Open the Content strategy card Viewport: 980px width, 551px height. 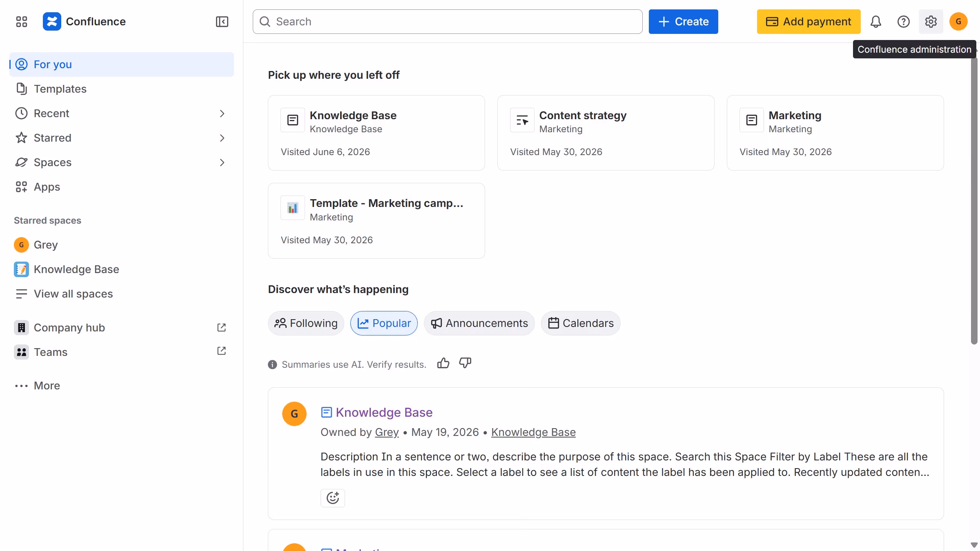point(606,133)
